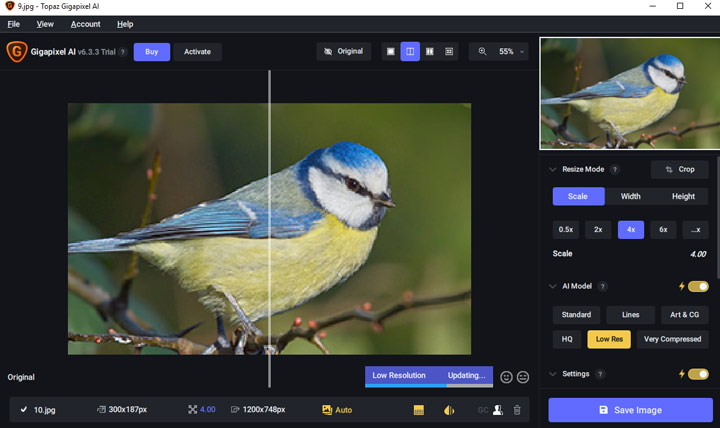Viewport: 720px width, 428px height.
Task: Click the face recovery person icon
Action: [497, 410]
